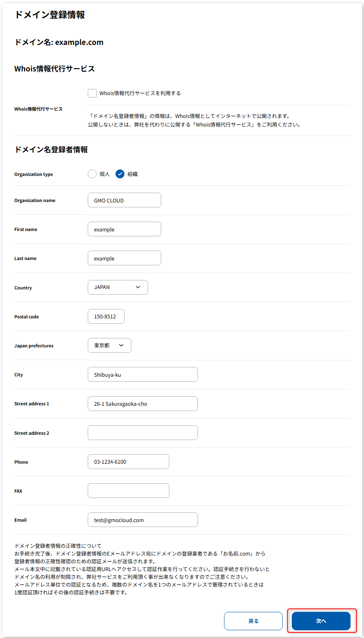Image resolution: width=364 pixels, height=638 pixels.
Task: Click the Email field containing test@gmocloud.com
Action: (x=142, y=519)
